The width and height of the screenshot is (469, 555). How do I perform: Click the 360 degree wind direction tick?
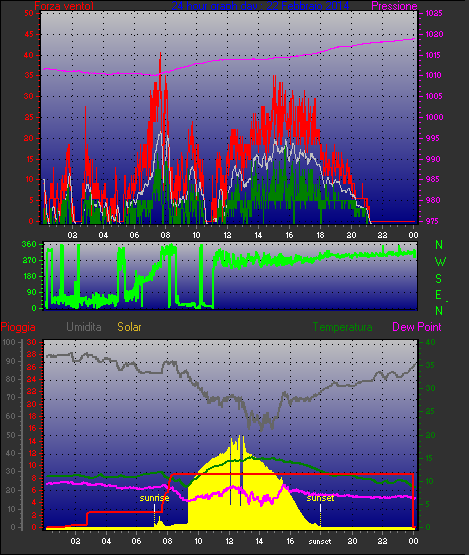[x=29, y=244]
